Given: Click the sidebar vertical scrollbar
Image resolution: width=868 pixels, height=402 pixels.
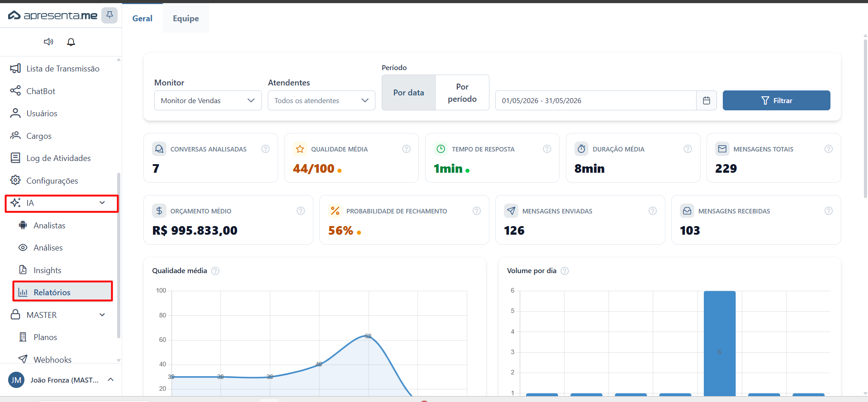Looking at the screenshot, I should click(x=119, y=255).
